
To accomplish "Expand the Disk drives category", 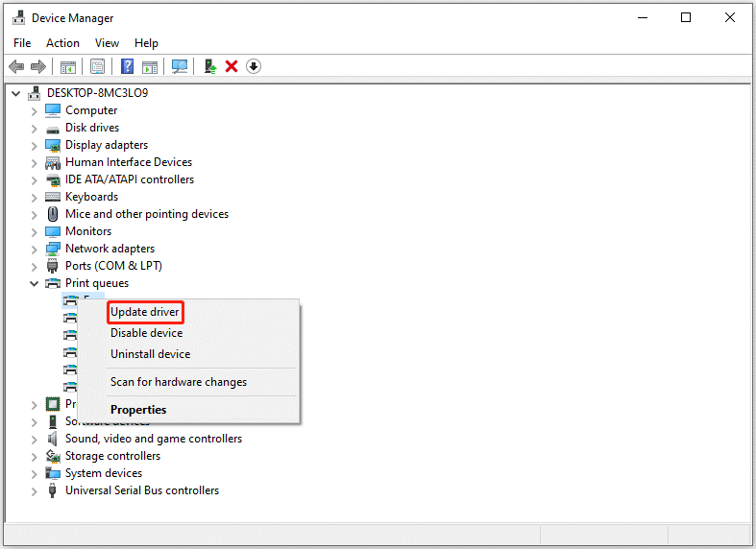I will pos(34,129).
